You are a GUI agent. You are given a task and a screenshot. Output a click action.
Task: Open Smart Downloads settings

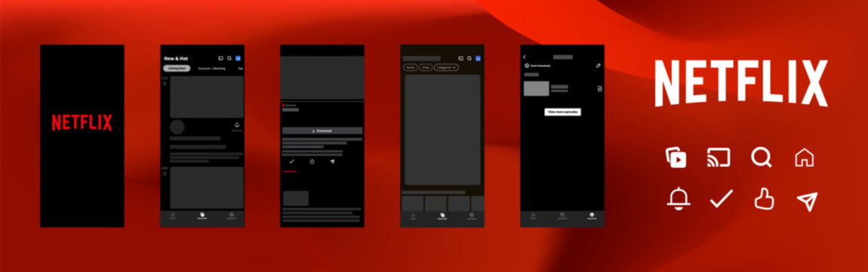tap(537, 66)
